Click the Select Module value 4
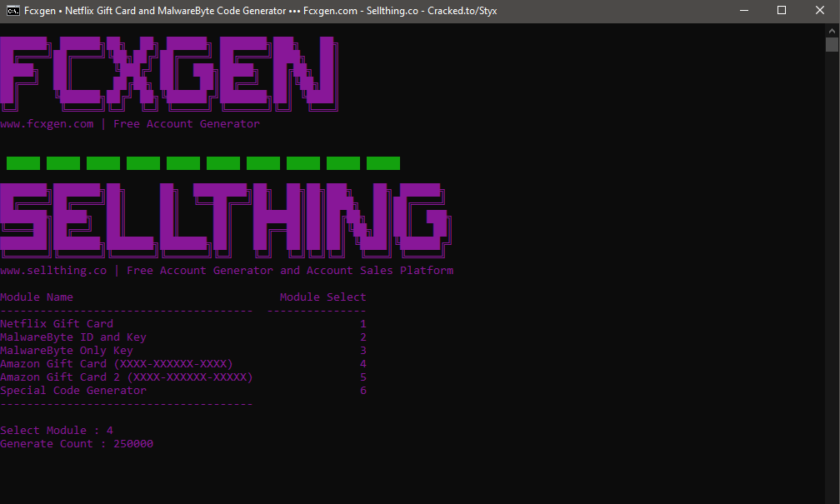 110,430
